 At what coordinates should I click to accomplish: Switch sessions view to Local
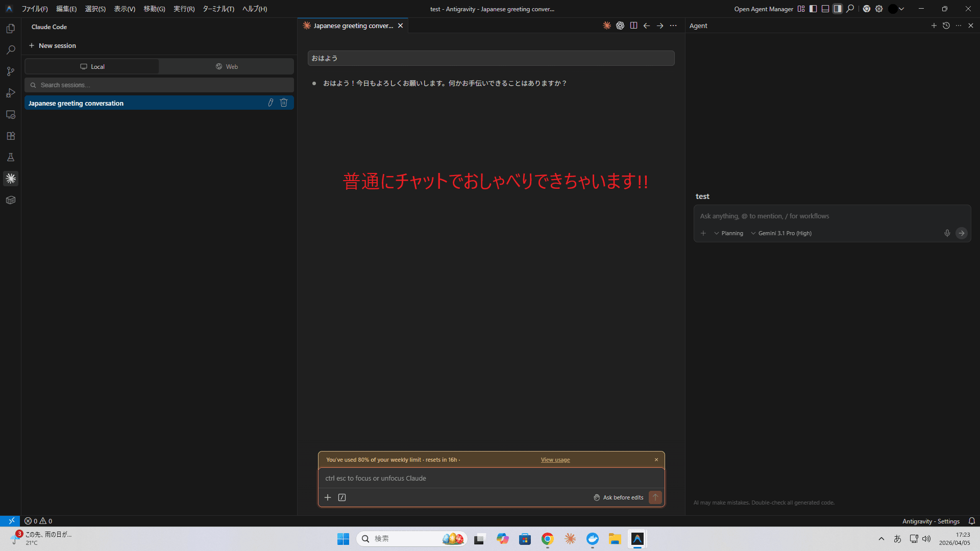click(92, 66)
